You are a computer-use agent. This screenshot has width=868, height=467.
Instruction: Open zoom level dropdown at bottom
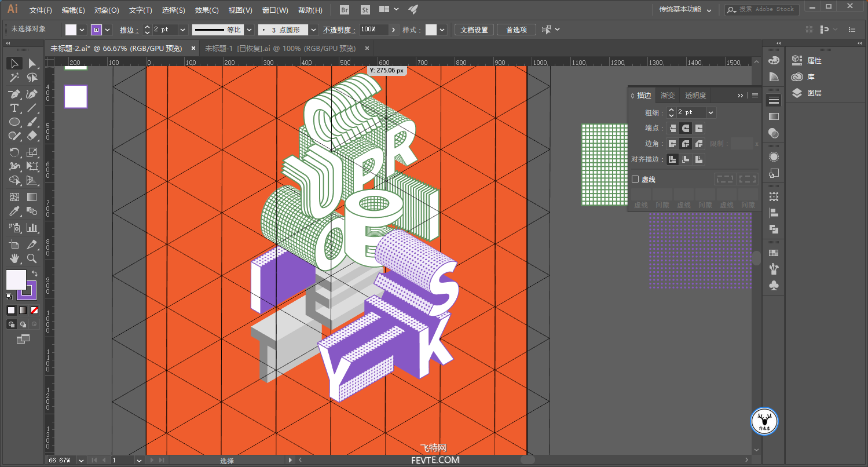[x=80, y=460]
